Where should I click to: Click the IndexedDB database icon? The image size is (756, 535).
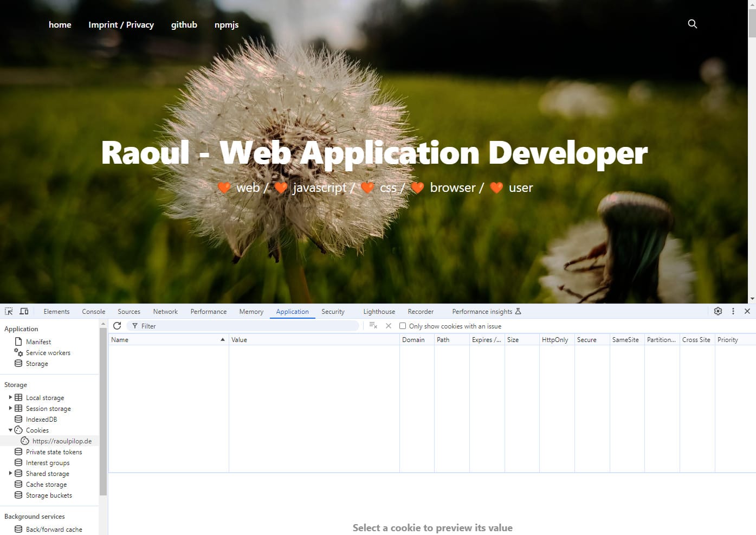18,419
